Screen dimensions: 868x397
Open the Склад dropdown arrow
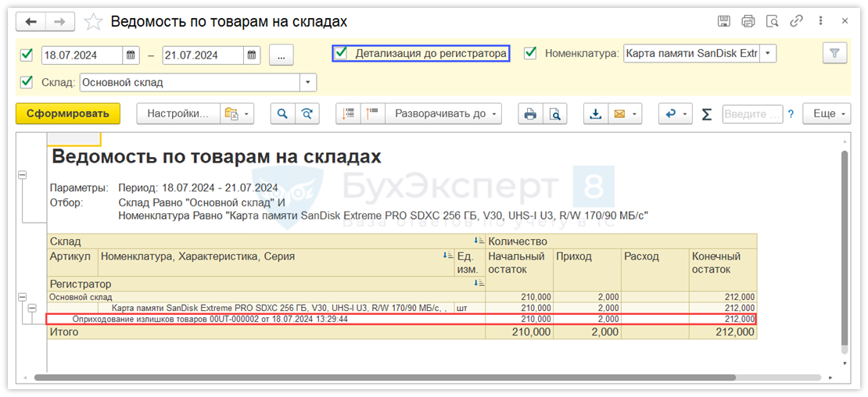(308, 83)
